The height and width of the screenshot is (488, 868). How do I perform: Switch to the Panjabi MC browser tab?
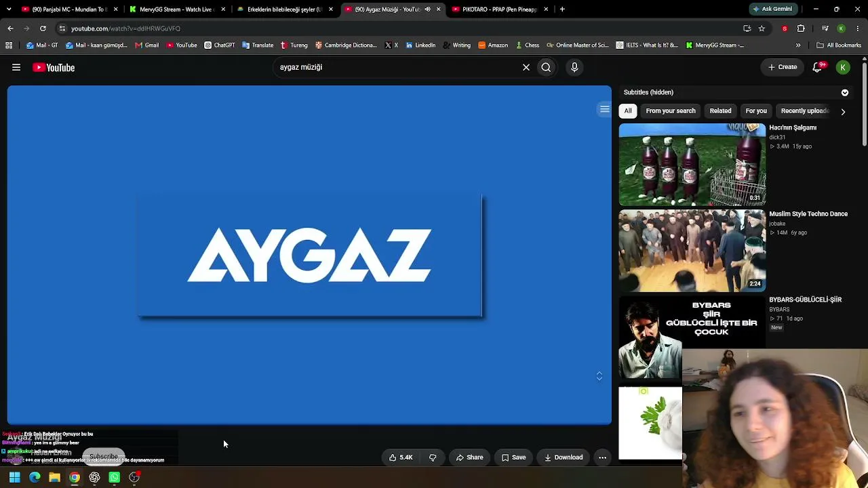pyautogui.click(x=69, y=9)
